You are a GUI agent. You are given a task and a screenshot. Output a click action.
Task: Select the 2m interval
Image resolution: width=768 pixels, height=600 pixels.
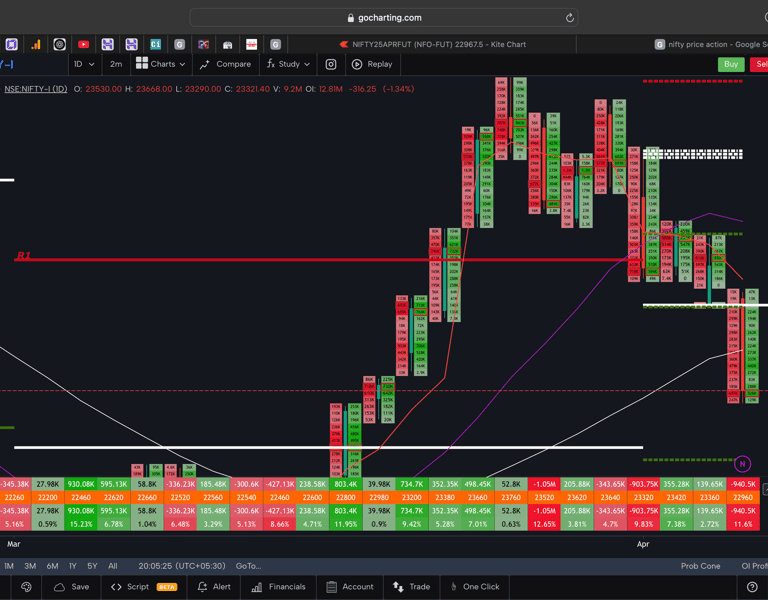[116, 64]
